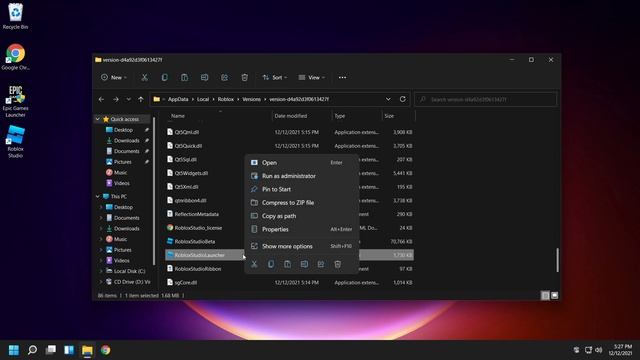Click the File Explorer taskbar icon
640x360 pixels.
coord(87,350)
